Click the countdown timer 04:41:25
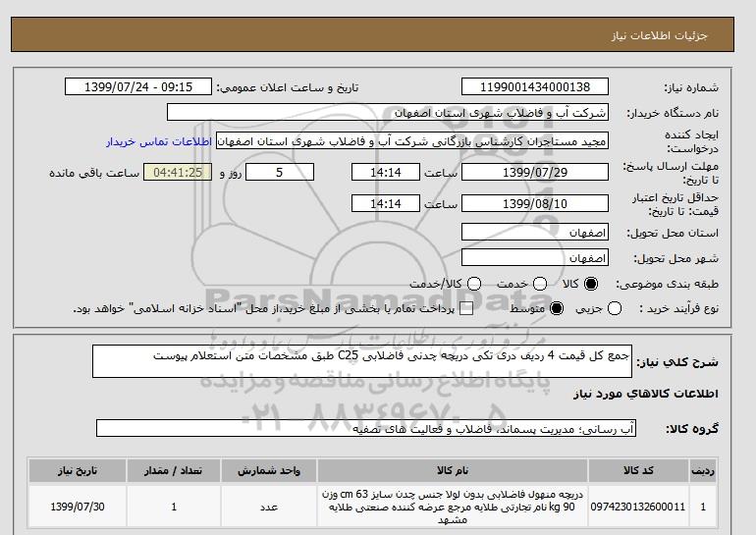Viewport: 756px width, 535px height. coord(178,172)
